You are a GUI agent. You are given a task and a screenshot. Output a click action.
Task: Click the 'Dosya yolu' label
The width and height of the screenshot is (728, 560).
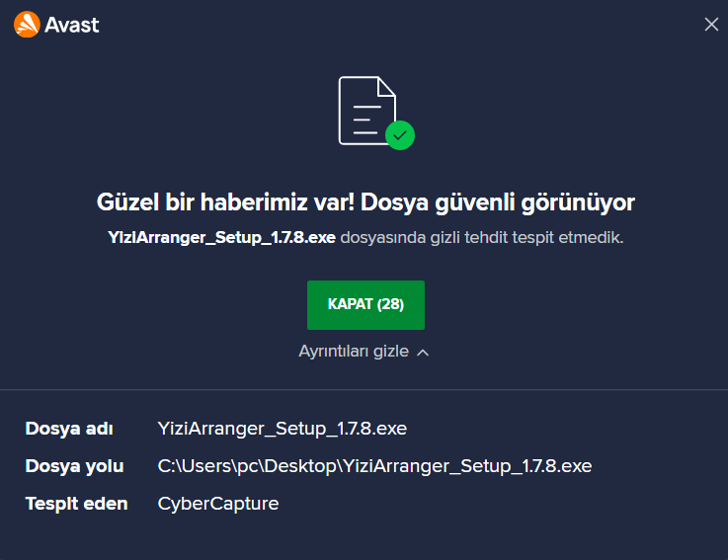[74, 466]
